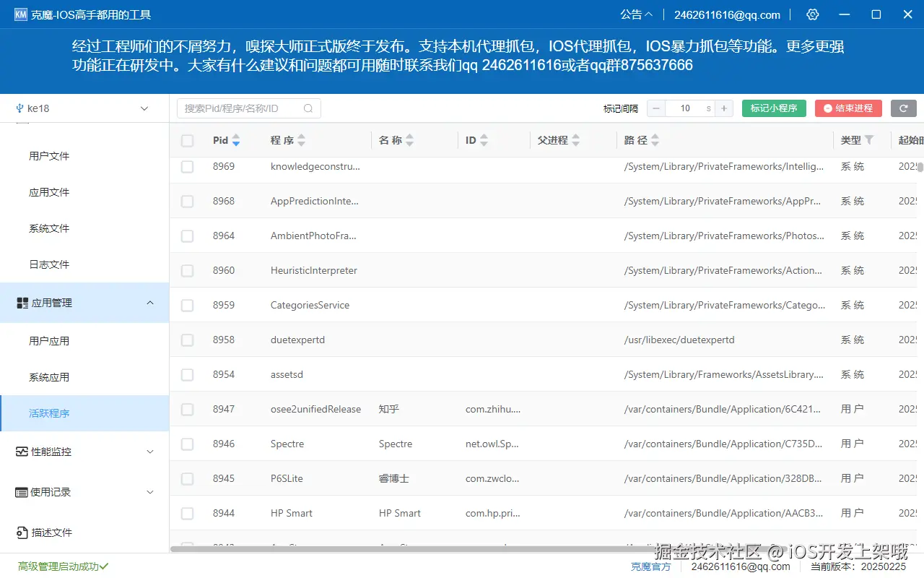Image resolution: width=924 pixels, height=578 pixels.
Task: Click the net.owl.Sp... ID cell
Action: tap(492, 444)
